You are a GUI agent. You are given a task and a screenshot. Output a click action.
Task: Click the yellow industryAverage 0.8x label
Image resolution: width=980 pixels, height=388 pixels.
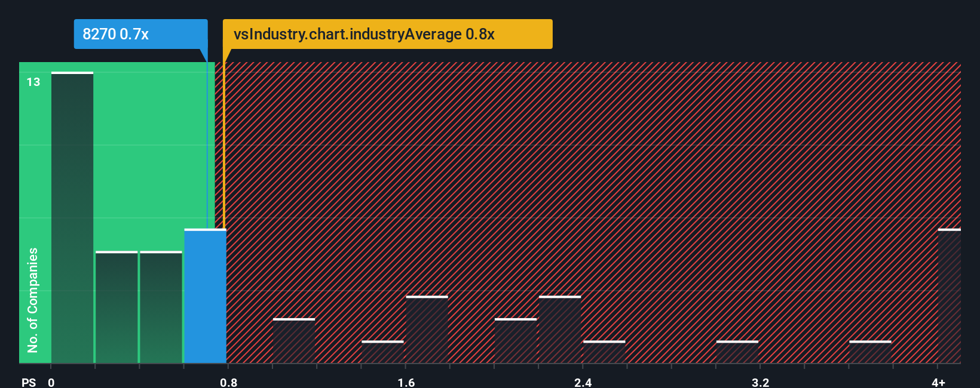(387, 34)
